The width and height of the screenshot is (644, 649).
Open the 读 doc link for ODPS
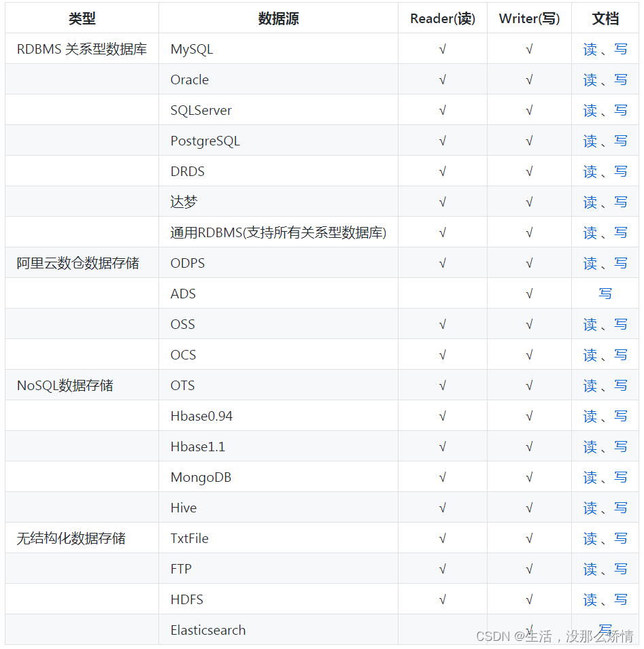(590, 263)
